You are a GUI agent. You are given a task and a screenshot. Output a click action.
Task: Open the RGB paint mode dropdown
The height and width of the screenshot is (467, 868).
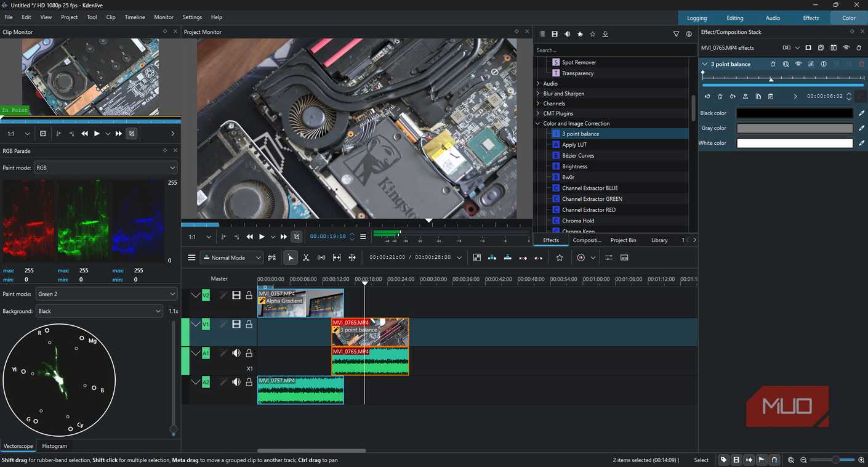pos(105,168)
